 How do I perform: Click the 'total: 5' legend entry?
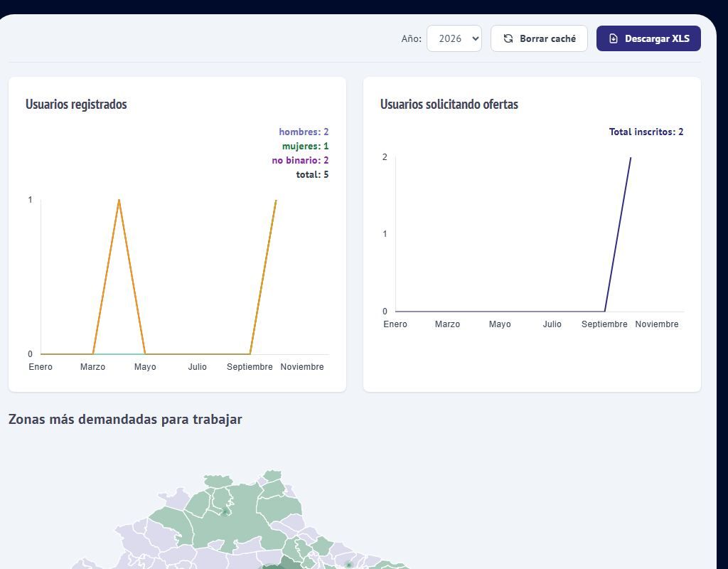(x=313, y=175)
